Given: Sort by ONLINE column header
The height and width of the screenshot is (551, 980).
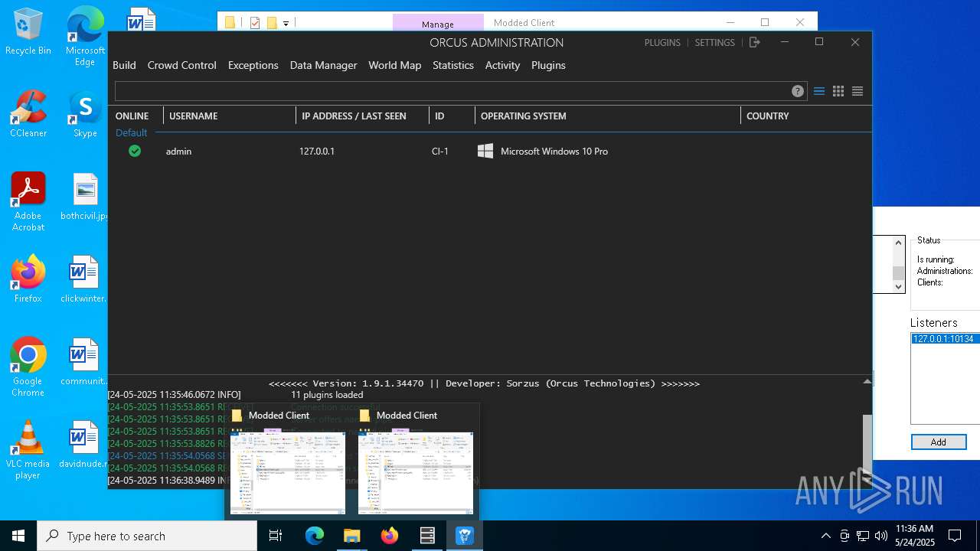Looking at the screenshot, I should coord(132,116).
